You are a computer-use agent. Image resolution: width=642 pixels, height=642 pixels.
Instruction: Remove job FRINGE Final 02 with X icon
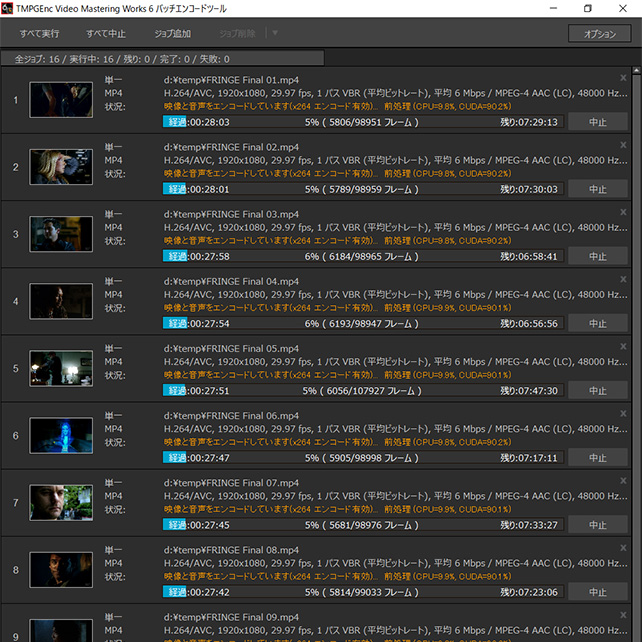pos(623,145)
